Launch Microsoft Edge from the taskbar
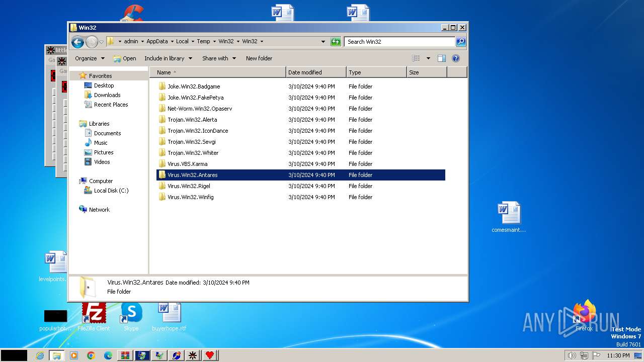This screenshot has width=644, height=362. (108, 355)
